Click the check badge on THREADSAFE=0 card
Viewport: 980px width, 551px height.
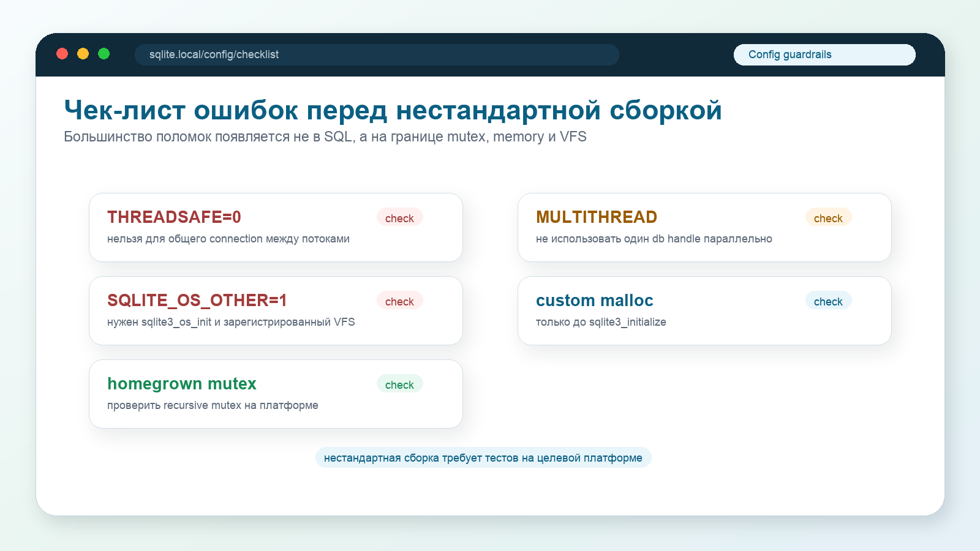tap(399, 218)
